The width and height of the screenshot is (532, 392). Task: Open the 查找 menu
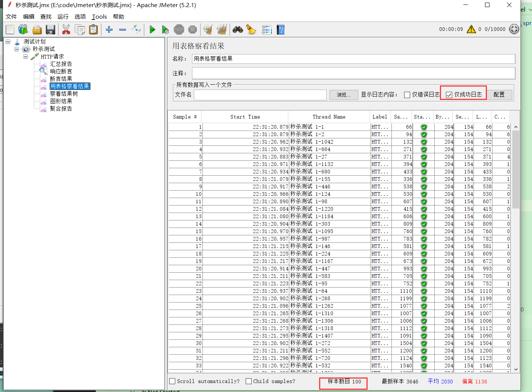click(x=46, y=16)
